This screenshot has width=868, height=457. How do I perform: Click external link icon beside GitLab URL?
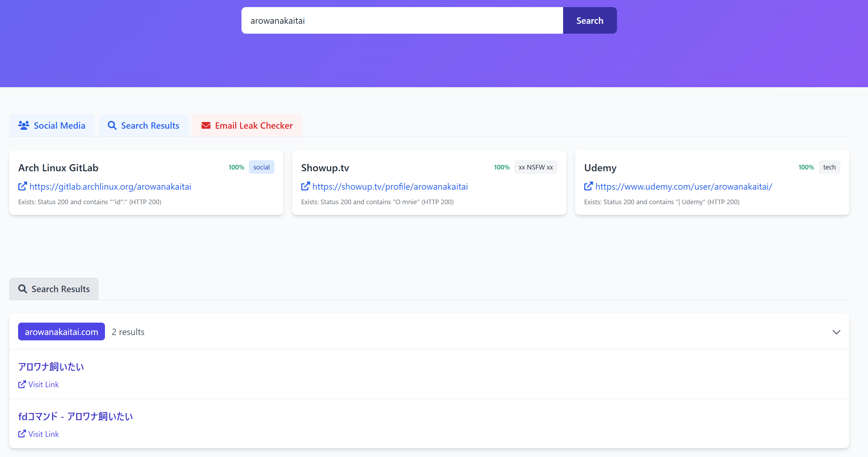tap(22, 186)
